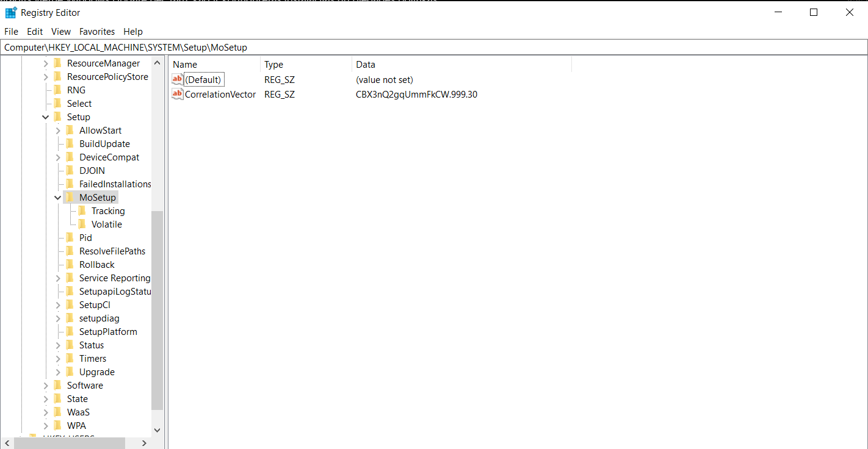This screenshot has width=868, height=449.
Task: Click the Registry Editor icon in the title bar
Action: click(x=10, y=12)
